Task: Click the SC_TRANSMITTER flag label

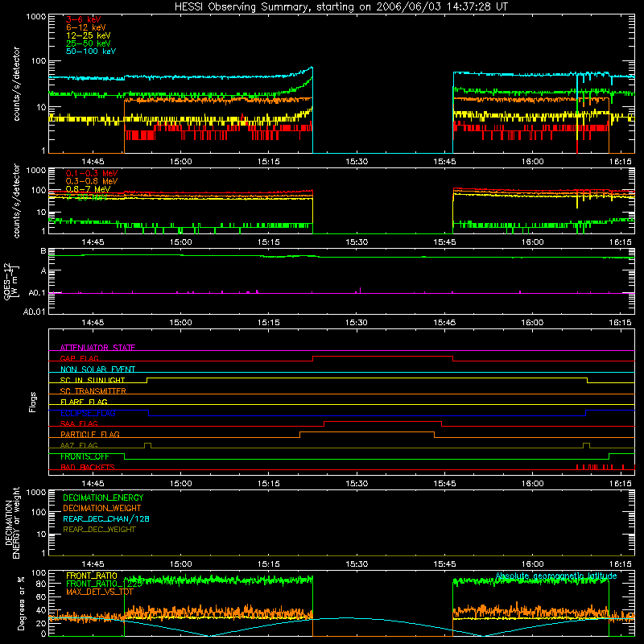Action: (93, 391)
